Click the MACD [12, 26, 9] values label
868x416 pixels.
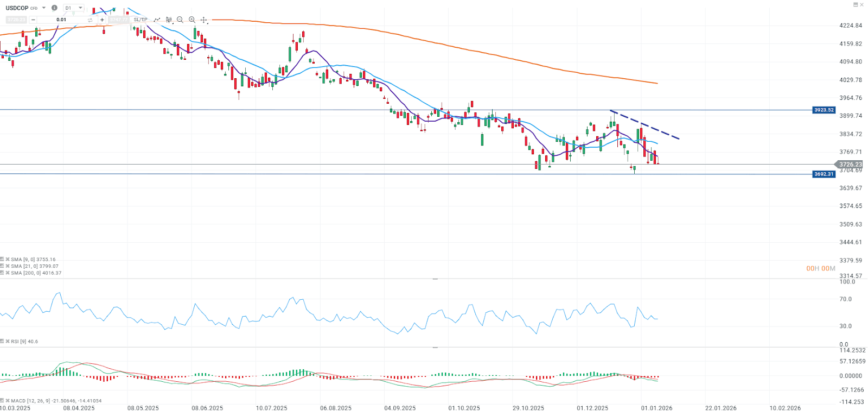(56, 401)
